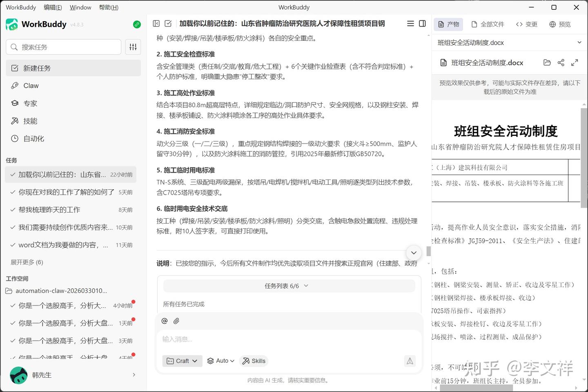Open 技能 in the sidebar

[73, 121]
